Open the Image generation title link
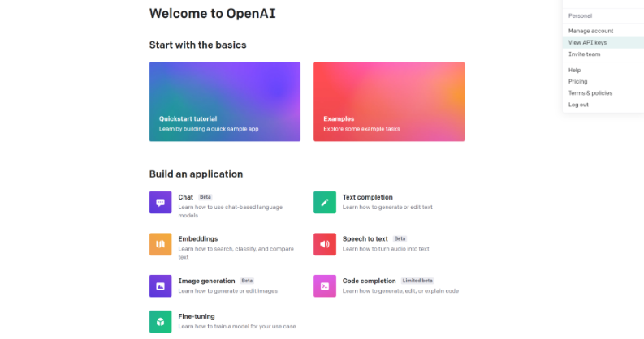The image size is (644, 339). pyautogui.click(x=206, y=281)
